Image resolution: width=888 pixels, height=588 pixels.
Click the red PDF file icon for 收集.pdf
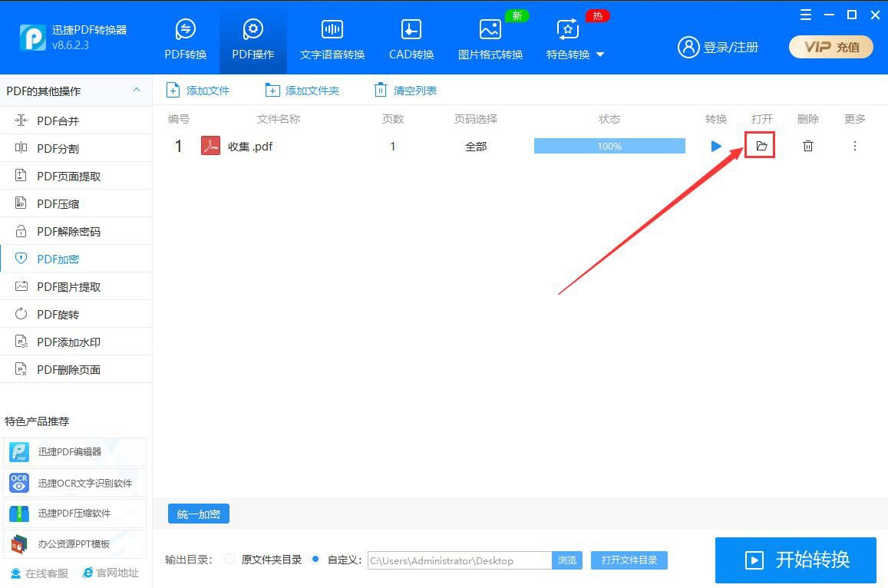click(x=210, y=146)
